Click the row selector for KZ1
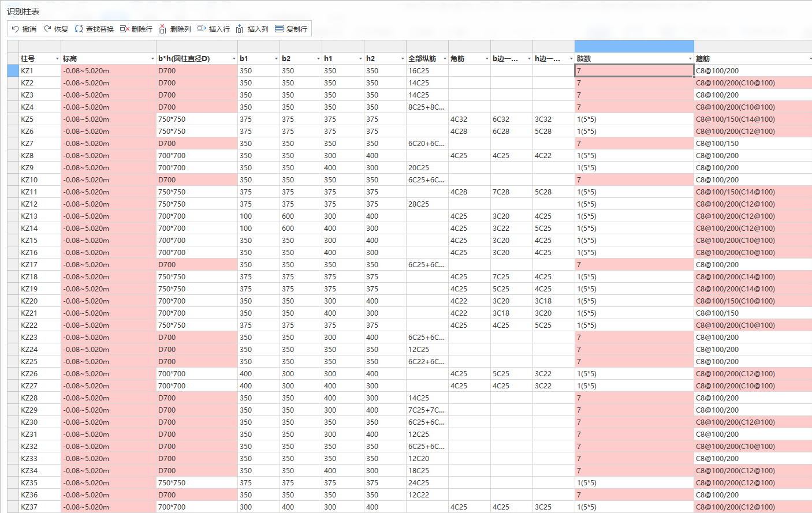The width and height of the screenshot is (812, 513). [13, 70]
